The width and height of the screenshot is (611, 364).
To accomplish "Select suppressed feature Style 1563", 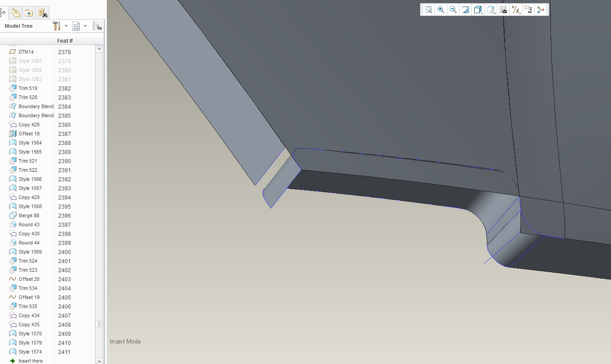I will click(x=30, y=79).
